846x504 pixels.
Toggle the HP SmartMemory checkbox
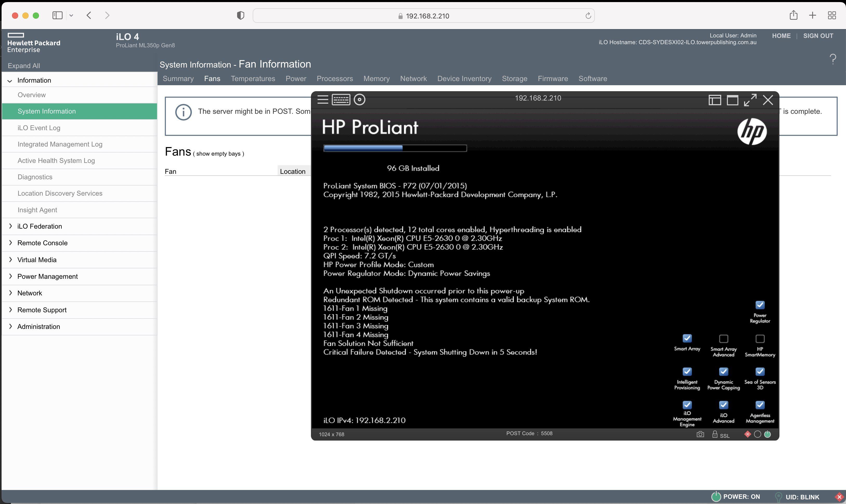click(x=760, y=339)
